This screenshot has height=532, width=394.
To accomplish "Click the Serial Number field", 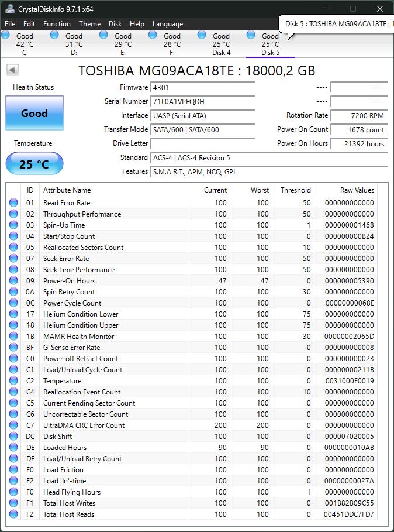I will (x=203, y=101).
